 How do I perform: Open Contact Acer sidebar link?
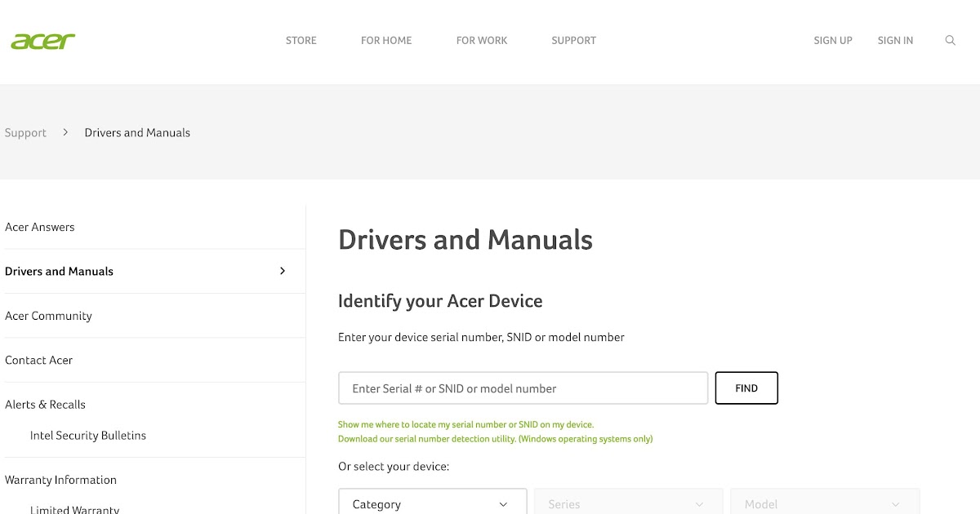click(x=38, y=360)
